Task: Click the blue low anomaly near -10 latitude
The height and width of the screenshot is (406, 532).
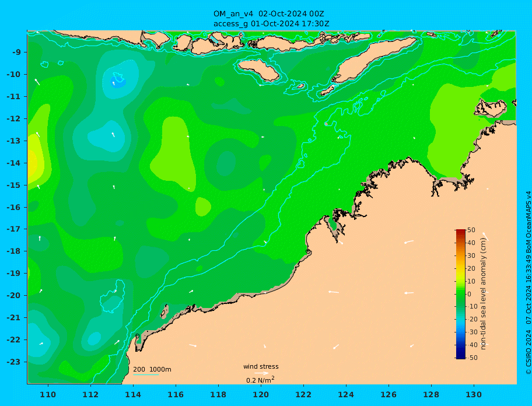Action: (118, 82)
